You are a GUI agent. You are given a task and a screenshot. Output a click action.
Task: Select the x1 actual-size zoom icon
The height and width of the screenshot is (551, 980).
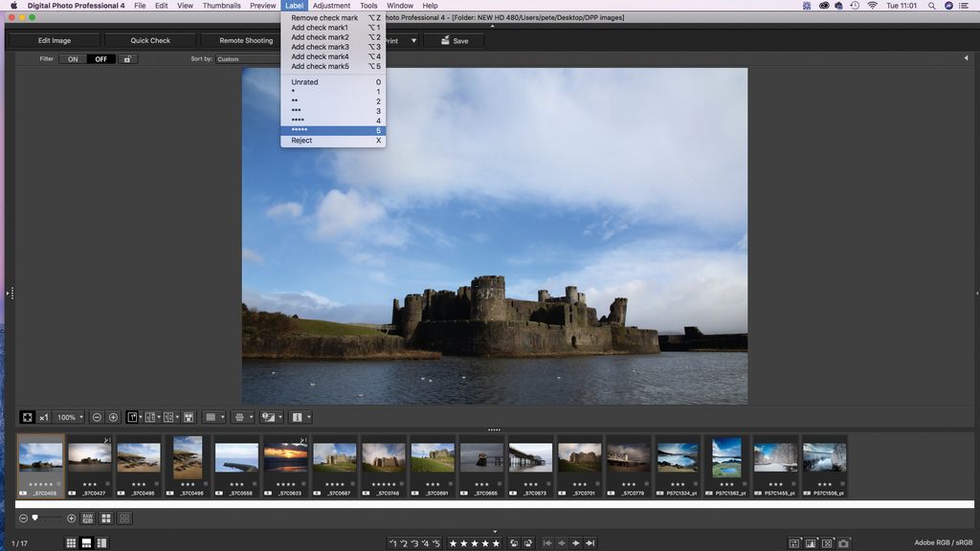[x=44, y=417]
